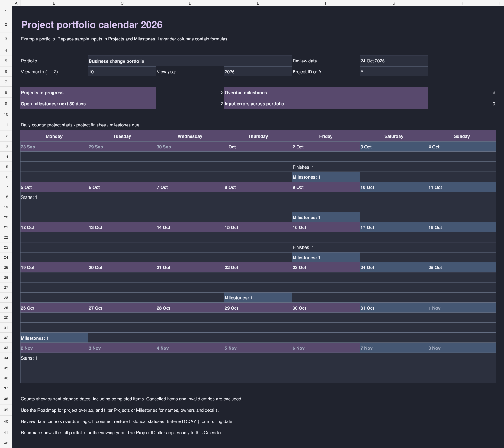This screenshot has width=504, height=448.
Task: Select the note starting 'Use the Roadmap for project overlap'
Action: tap(120, 410)
